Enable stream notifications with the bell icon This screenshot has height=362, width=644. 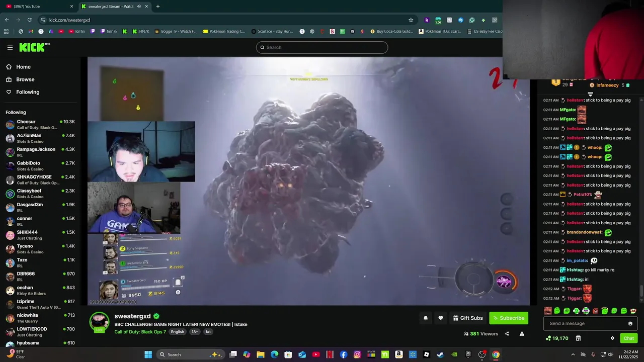tap(426, 318)
